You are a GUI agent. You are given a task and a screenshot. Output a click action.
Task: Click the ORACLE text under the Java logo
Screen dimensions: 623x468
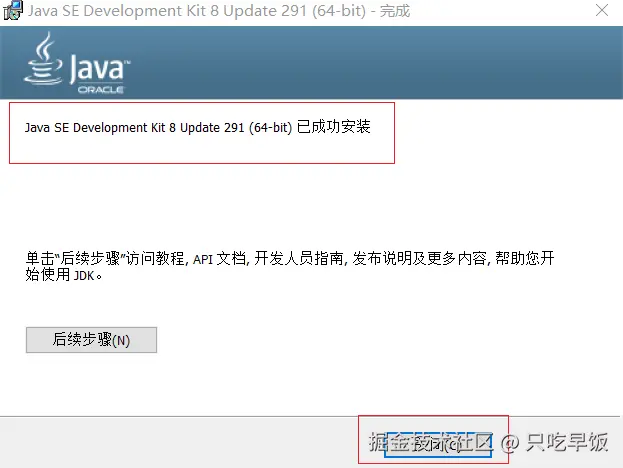[x=101, y=90]
